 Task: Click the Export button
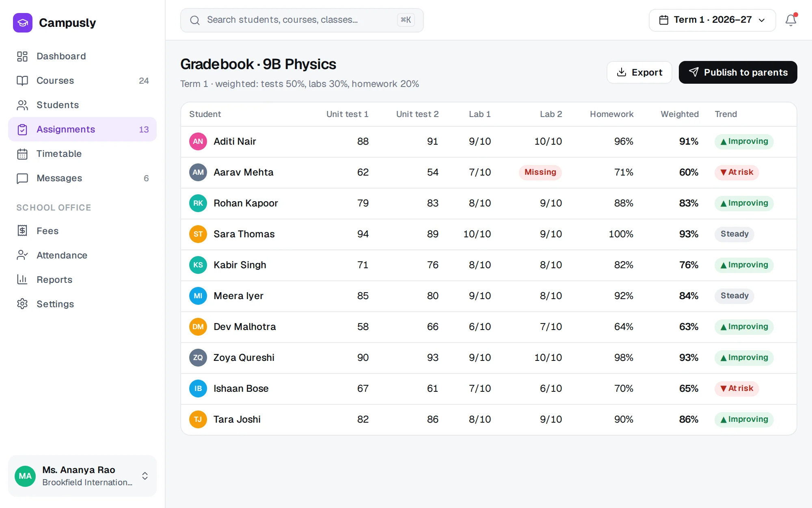pos(639,72)
